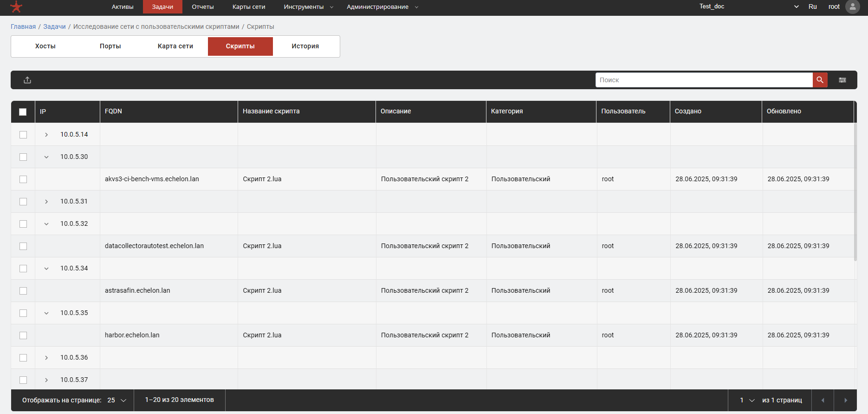Check the box for 10.0.5.31
The height and width of the screenshot is (414, 868).
[23, 202]
